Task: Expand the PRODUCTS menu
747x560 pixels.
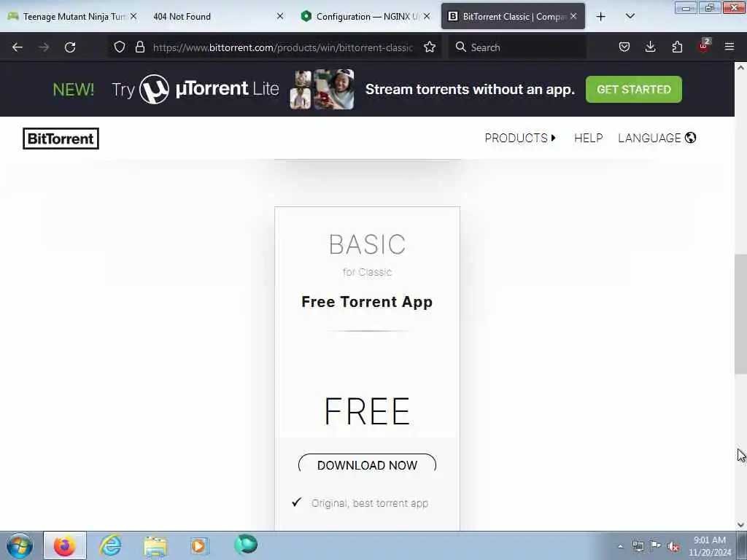Action: click(520, 138)
